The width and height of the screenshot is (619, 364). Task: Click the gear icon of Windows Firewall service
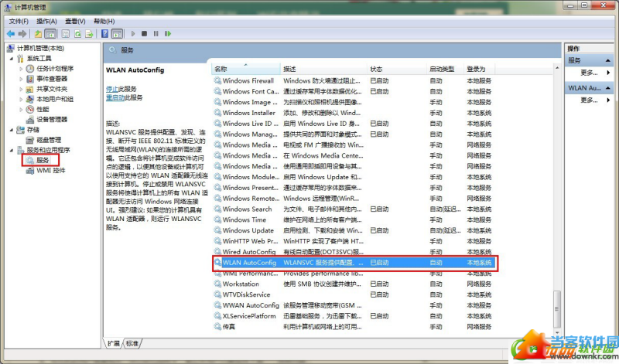pos(217,80)
